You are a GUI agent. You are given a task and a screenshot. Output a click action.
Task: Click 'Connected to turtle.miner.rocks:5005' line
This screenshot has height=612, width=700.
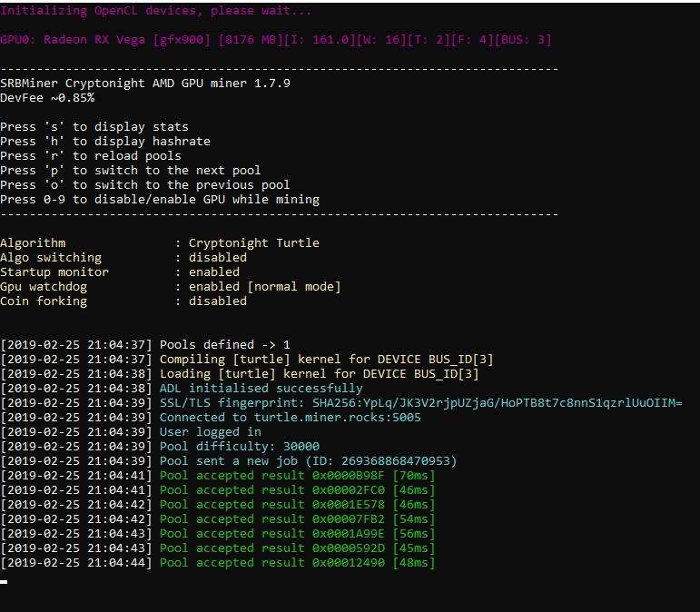211,418
